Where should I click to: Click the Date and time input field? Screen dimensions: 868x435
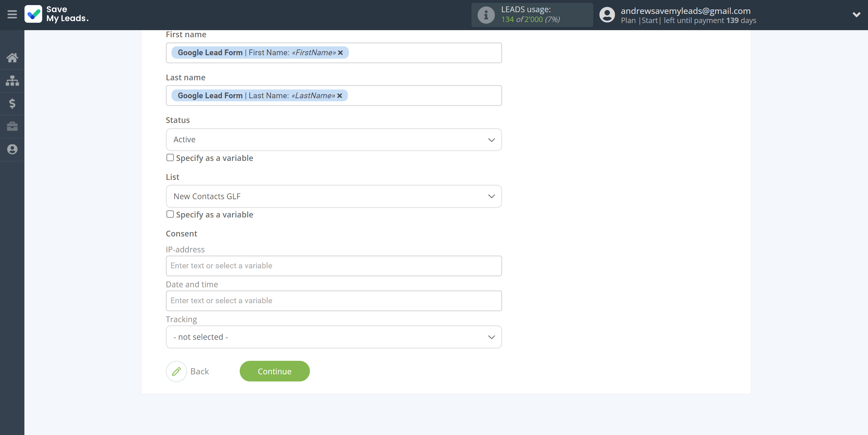334,301
